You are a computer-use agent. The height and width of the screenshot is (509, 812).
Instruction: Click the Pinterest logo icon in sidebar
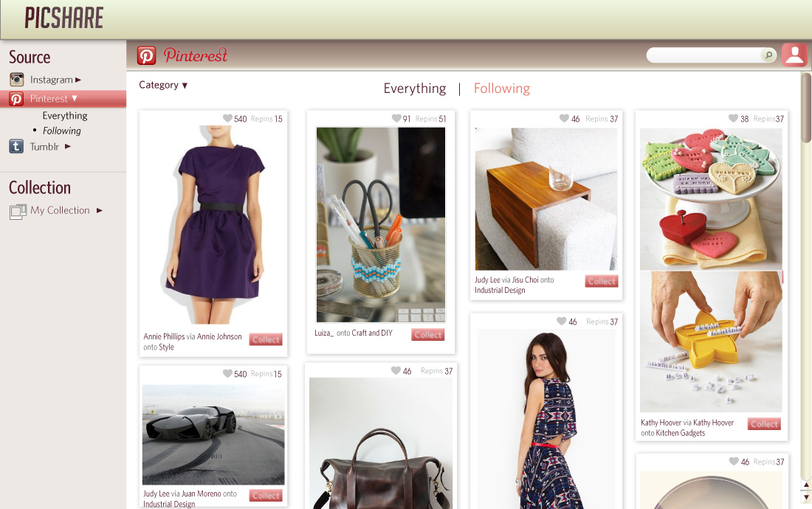(16, 99)
